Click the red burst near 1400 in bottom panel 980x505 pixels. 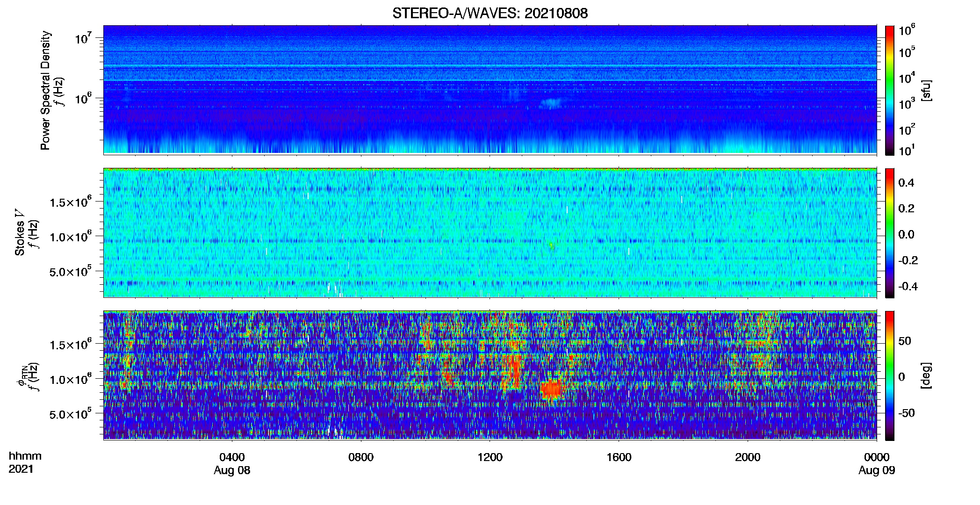[551, 389]
